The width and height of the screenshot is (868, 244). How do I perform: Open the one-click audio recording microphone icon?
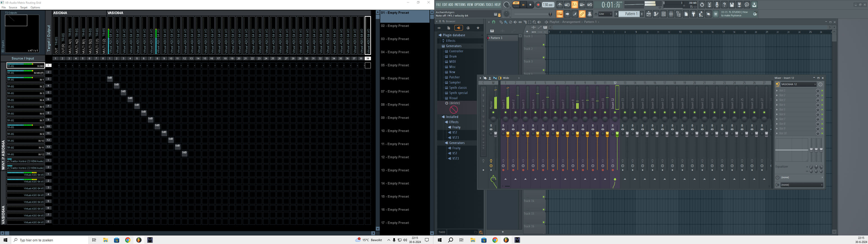(717, 5)
